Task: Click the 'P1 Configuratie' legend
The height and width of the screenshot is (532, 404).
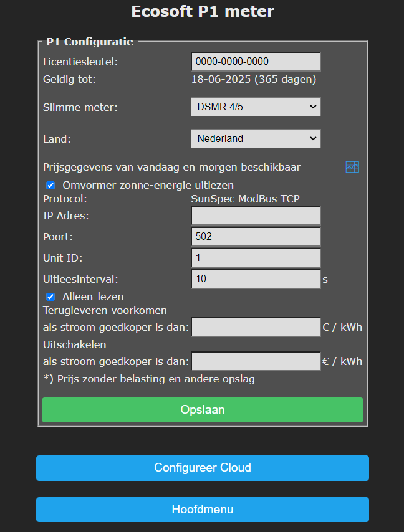Action: 90,42
